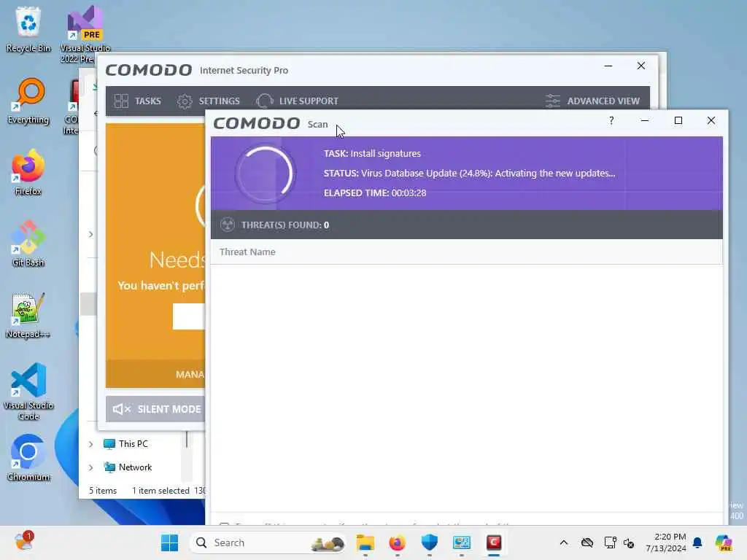Minimize the Comodo Scan window

pyautogui.click(x=645, y=120)
